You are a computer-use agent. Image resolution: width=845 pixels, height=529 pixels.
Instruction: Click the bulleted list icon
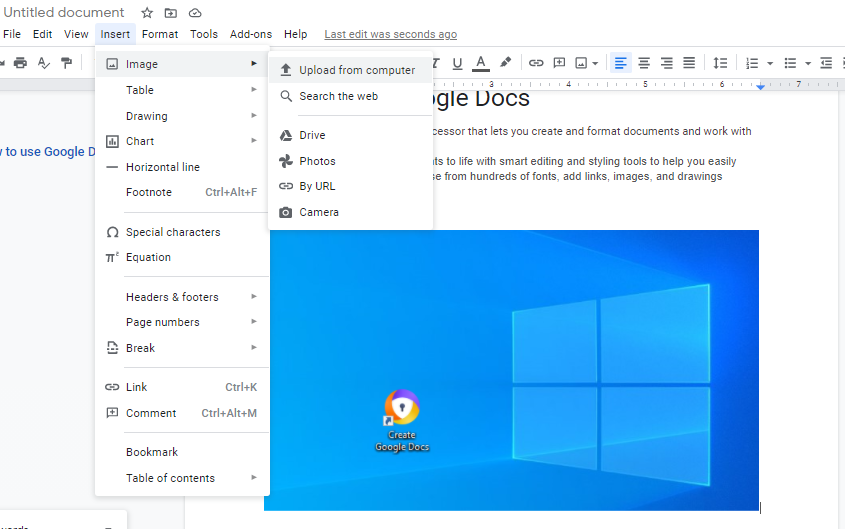coord(790,64)
